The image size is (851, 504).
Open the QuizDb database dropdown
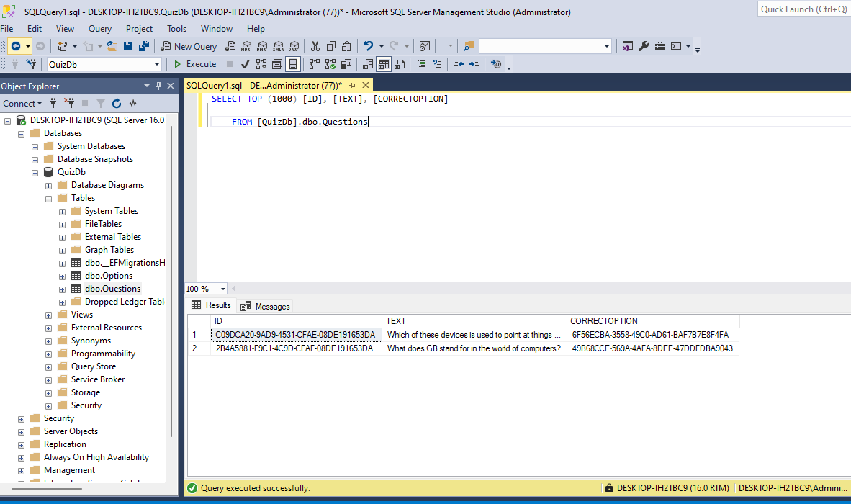157,64
